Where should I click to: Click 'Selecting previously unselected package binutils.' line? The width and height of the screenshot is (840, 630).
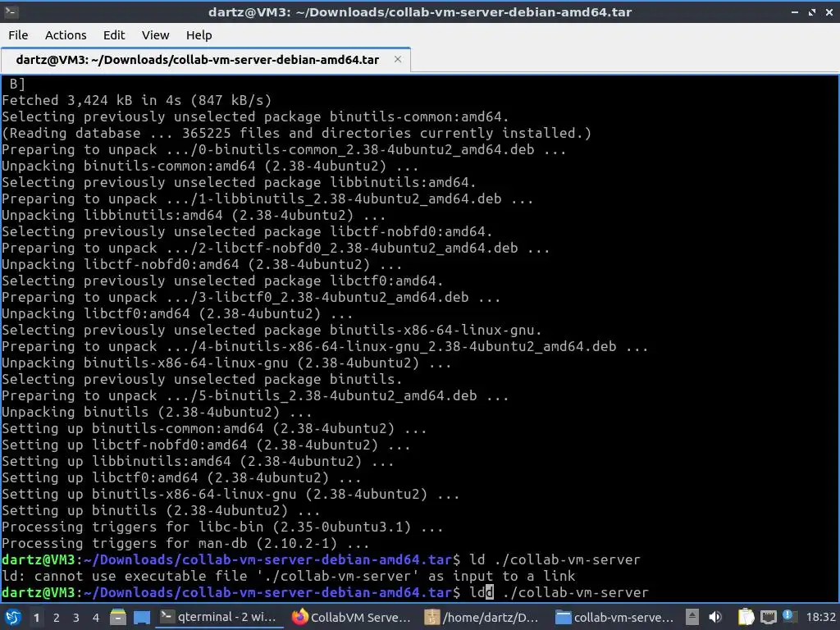click(202, 379)
